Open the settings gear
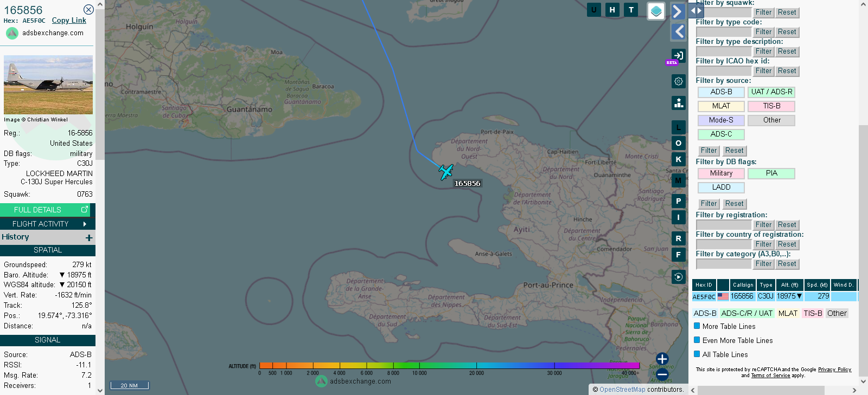The image size is (868, 395). coord(678,81)
